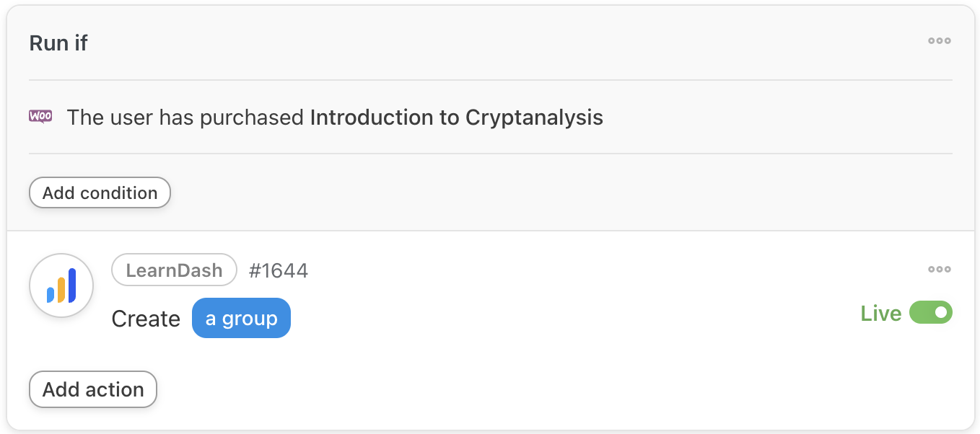Click the purple Woo logo badge

40,116
